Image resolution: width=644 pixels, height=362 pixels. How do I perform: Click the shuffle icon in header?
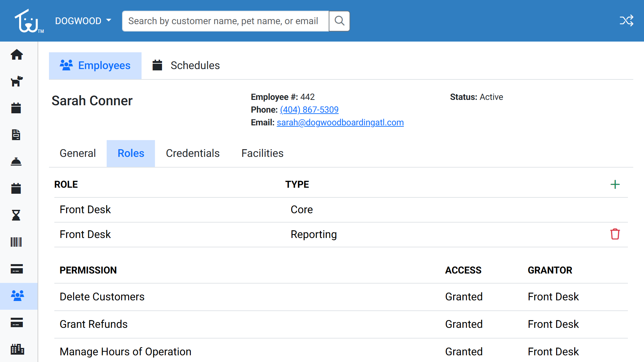click(626, 21)
